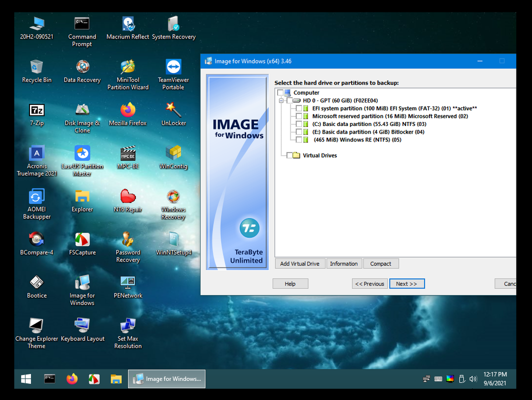Click the Compact button
Image resolution: width=532 pixels, height=400 pixels.
[380, 263]
